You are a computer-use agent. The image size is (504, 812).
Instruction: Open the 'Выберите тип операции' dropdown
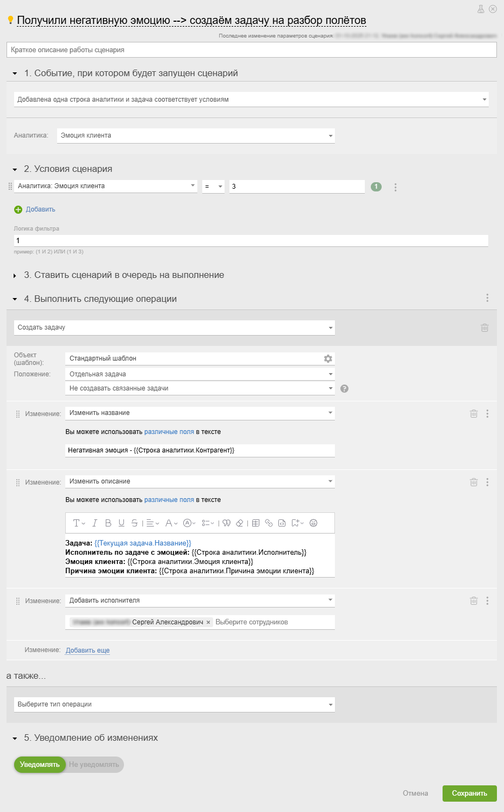(175, 705)
